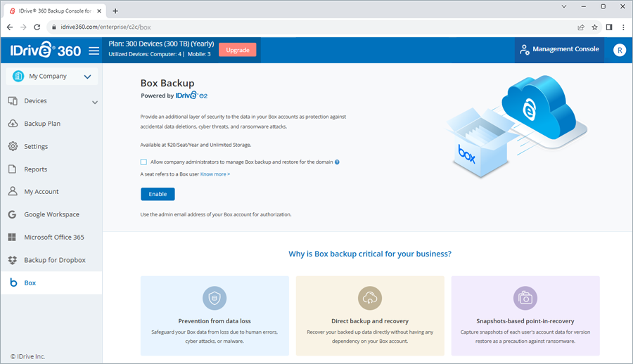Click browser back arrow
This screenshot has height=364, width=633.
click(10, 27)
